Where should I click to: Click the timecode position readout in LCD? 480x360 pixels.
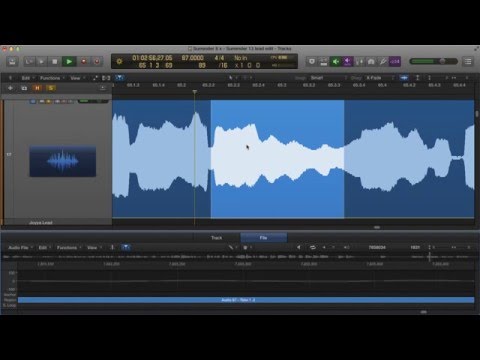pos(152,58)
